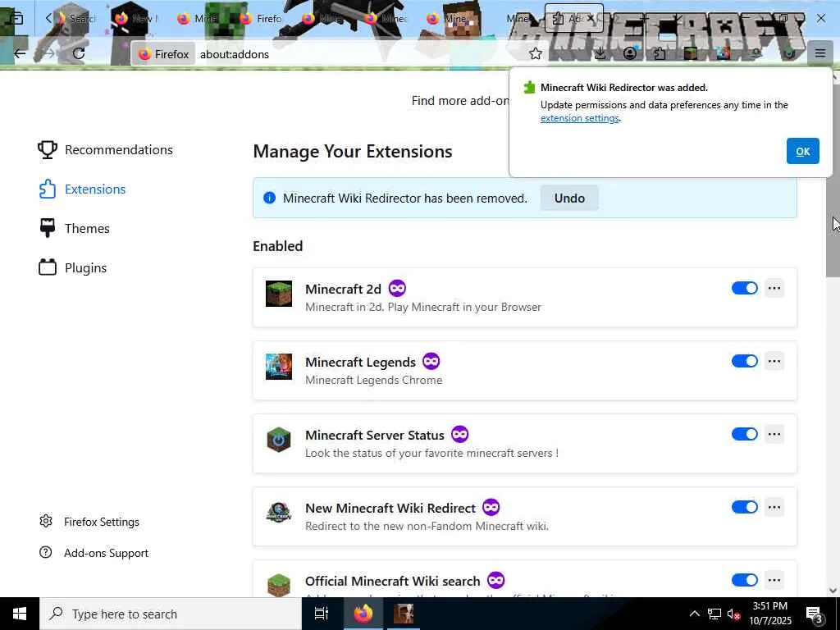Switch to the Search tab
This screenshot has height=630, width=840.
pos(78,19)
